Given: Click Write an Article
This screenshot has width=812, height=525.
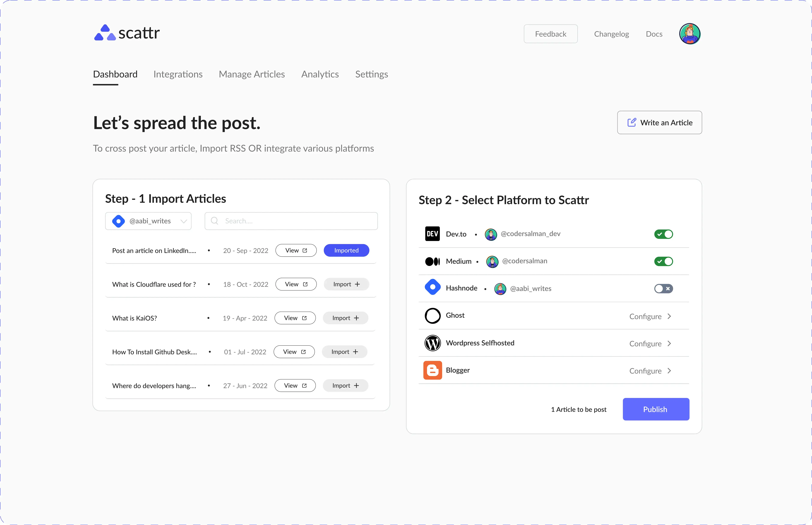Looking at the screenshot, I should 659,122.
